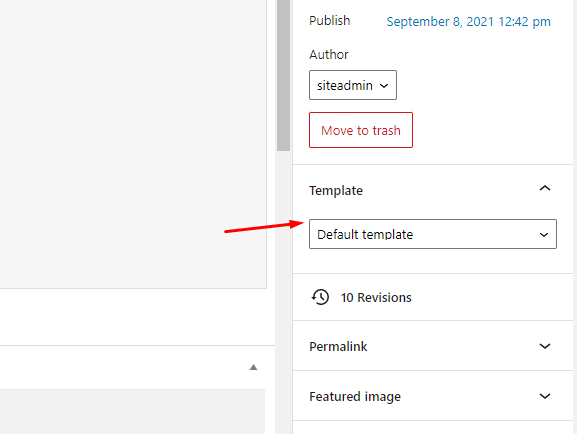The image size is (577, 434).
Task: Expand the Featured image panel
Action: point(433,396)
